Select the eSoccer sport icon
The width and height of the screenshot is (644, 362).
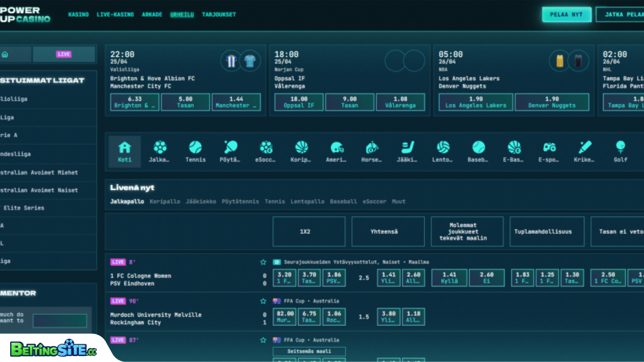266,151
